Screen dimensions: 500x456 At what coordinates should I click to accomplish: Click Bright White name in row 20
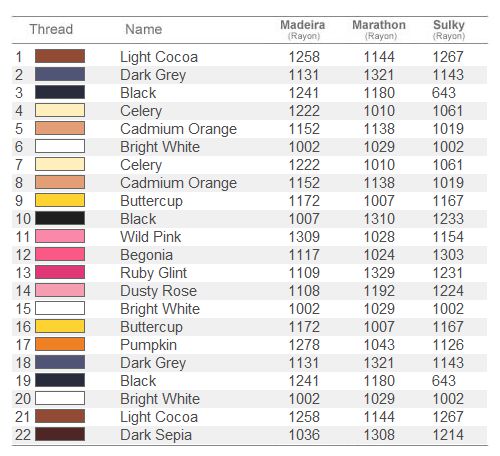point(160,399)
